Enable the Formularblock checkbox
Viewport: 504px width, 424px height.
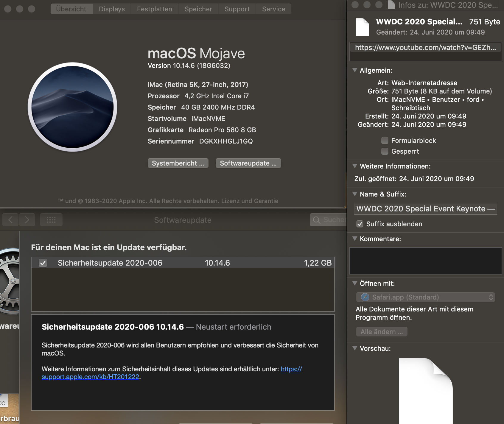point(385,141)
